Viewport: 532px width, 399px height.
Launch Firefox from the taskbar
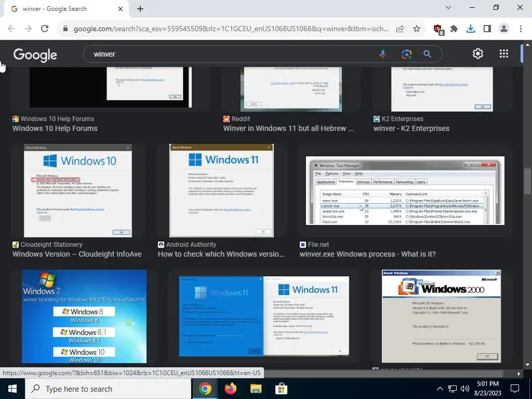[231, 389]
